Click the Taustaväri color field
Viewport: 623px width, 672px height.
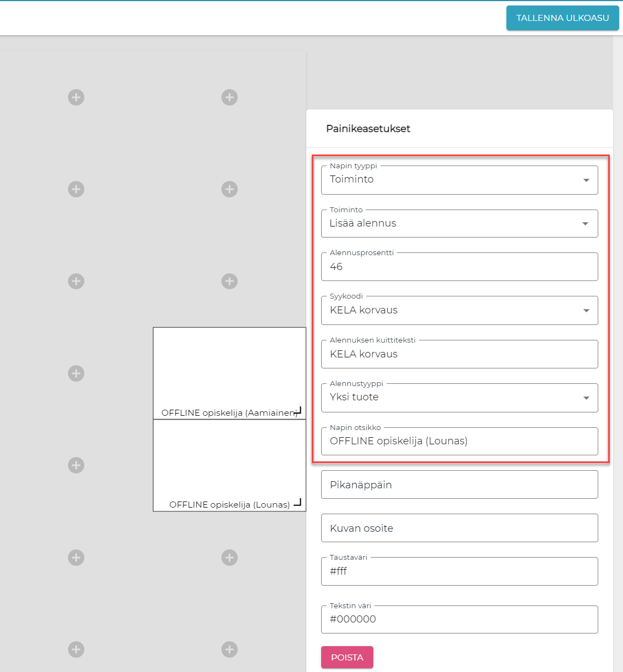tap(459, 571)
